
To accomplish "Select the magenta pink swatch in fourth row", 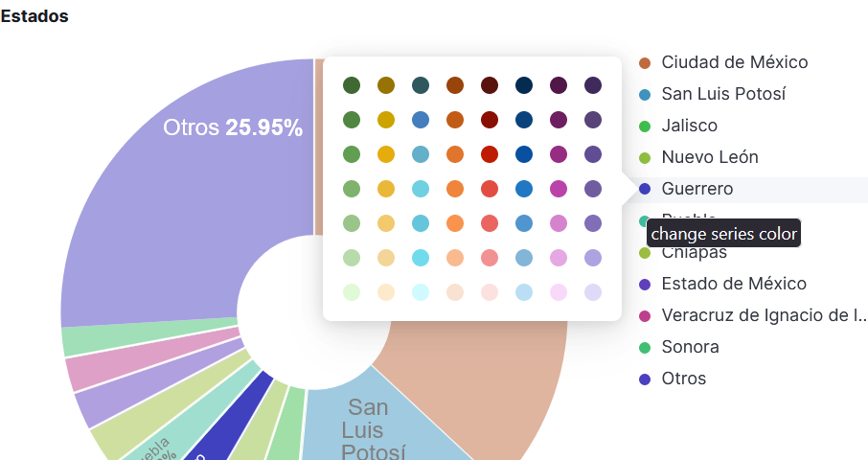I will pos(559,189).
